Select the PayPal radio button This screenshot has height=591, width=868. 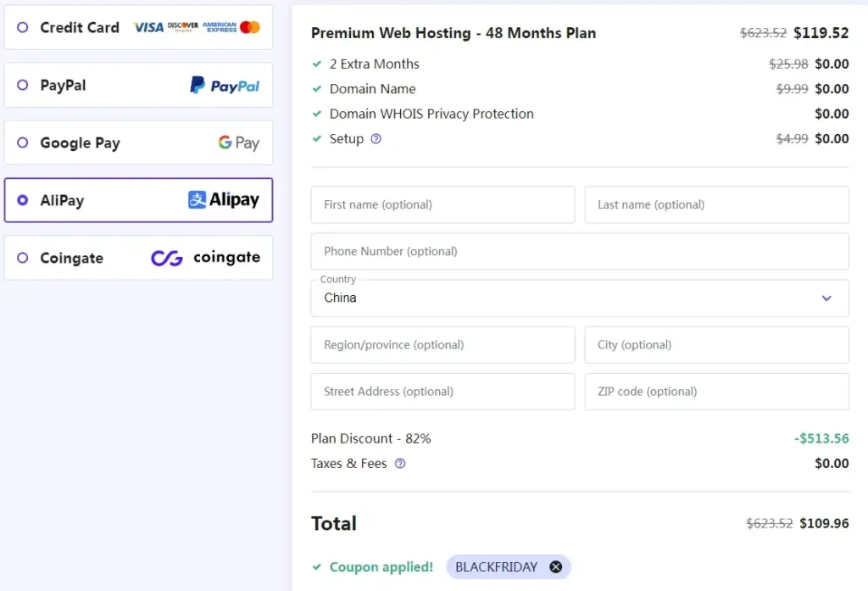point(23,85)
